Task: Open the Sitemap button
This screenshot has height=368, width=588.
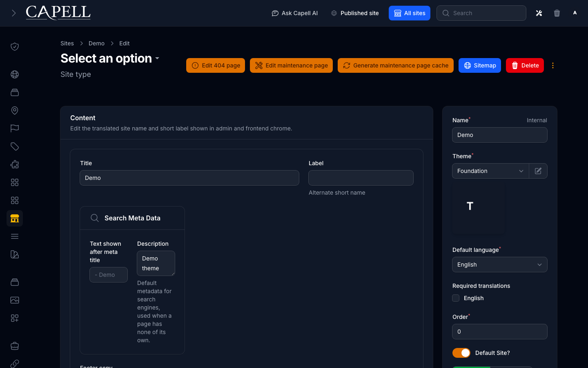Action: (x=480, y=65)
